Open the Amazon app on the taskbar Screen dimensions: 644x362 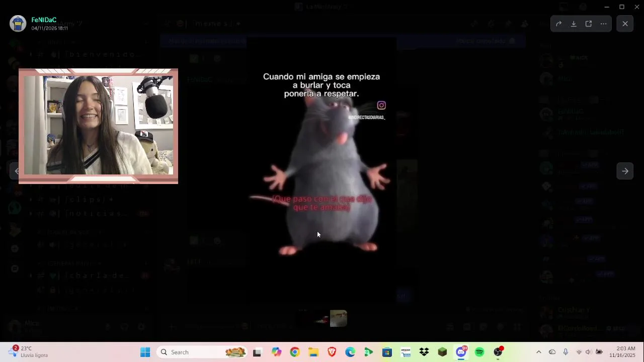point(406,352)
